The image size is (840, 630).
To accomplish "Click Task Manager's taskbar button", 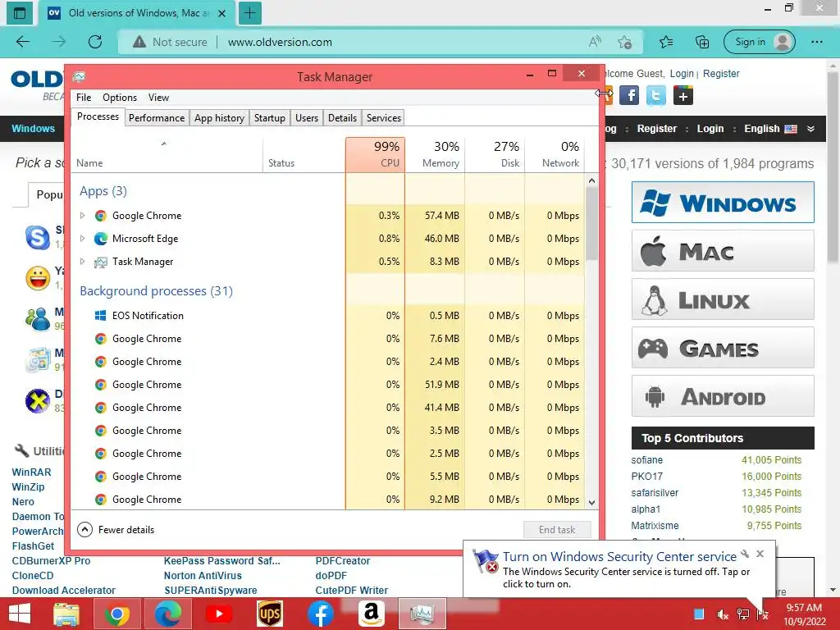I will click(422, 614).
